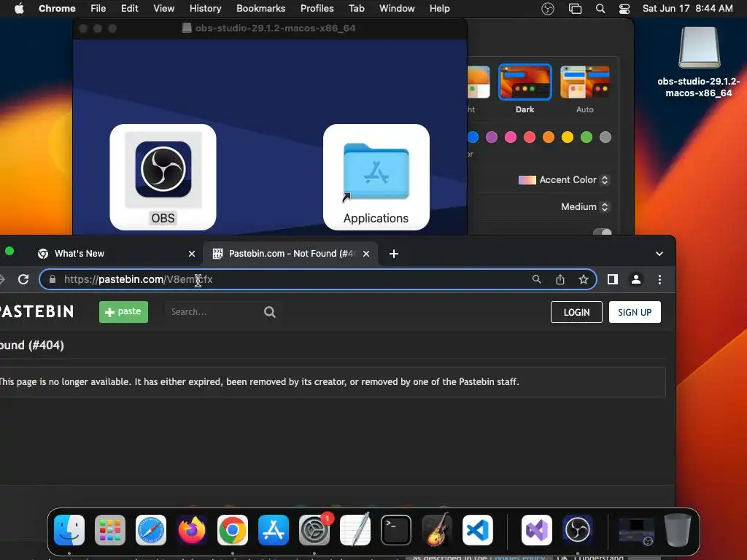The width and height of the screenshot is (747, 560).
Task: Open the Trash in the Dock
Action: point(678,530)
